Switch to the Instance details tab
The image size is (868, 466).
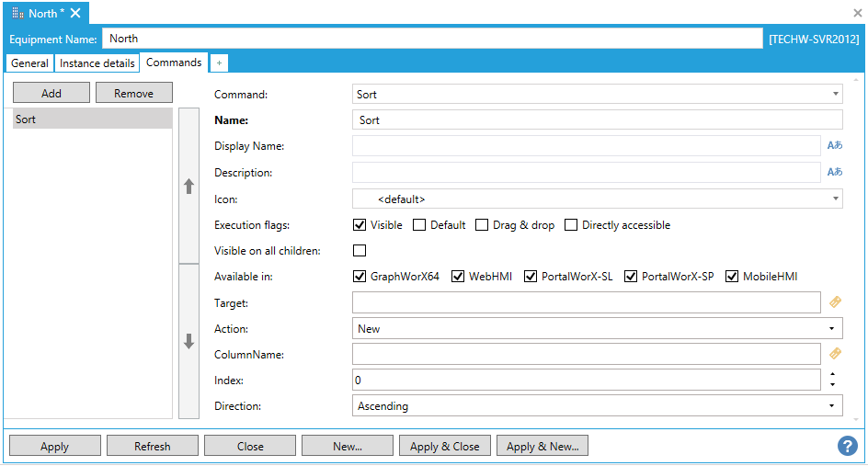97,63
